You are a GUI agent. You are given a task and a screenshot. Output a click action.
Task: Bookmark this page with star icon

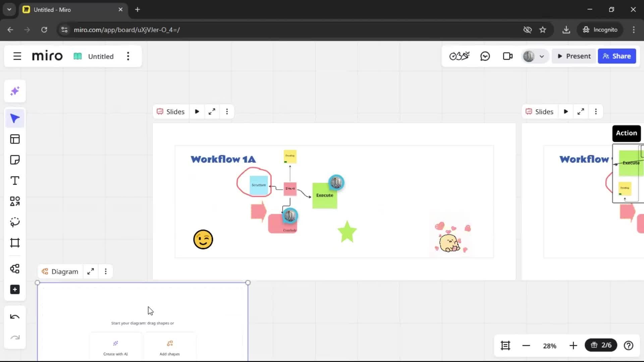(543, 30)
